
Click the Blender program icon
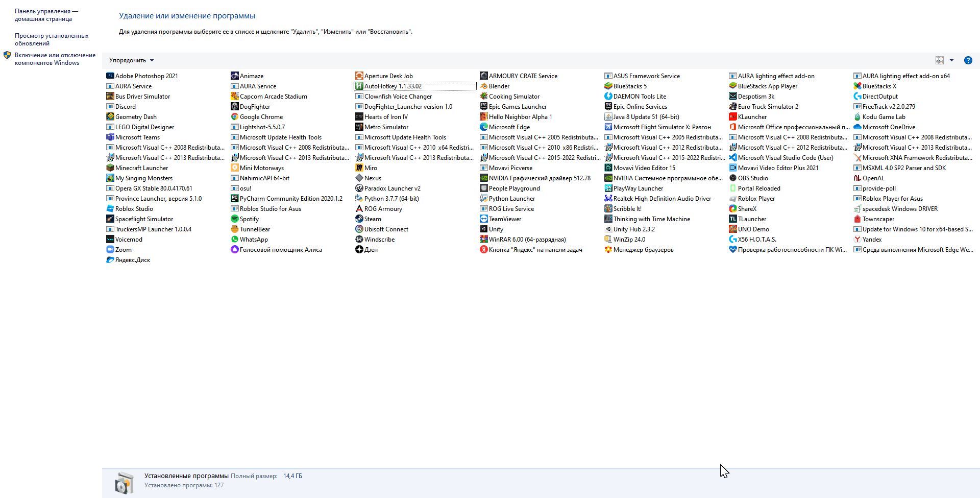(483, 86)
